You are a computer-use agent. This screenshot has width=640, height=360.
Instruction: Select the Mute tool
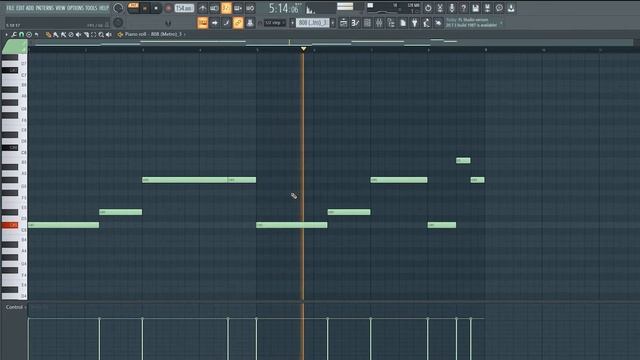point(78,35)
